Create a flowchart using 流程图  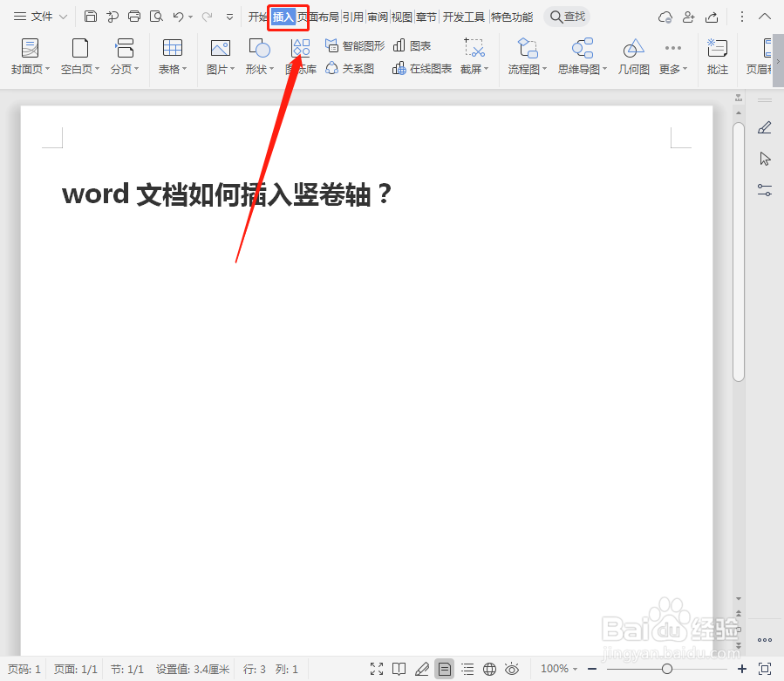pos(527,56)
